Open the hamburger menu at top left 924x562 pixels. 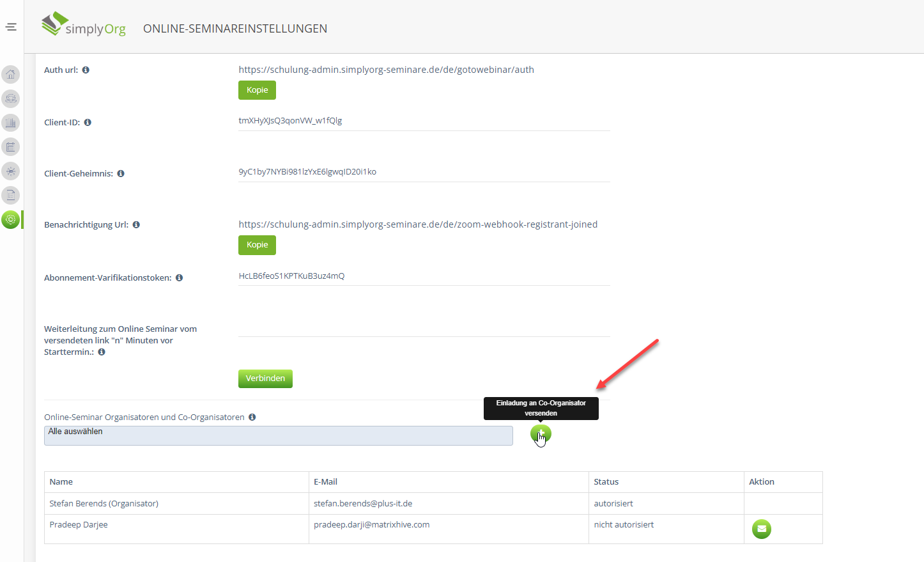(x=11, y=27)
